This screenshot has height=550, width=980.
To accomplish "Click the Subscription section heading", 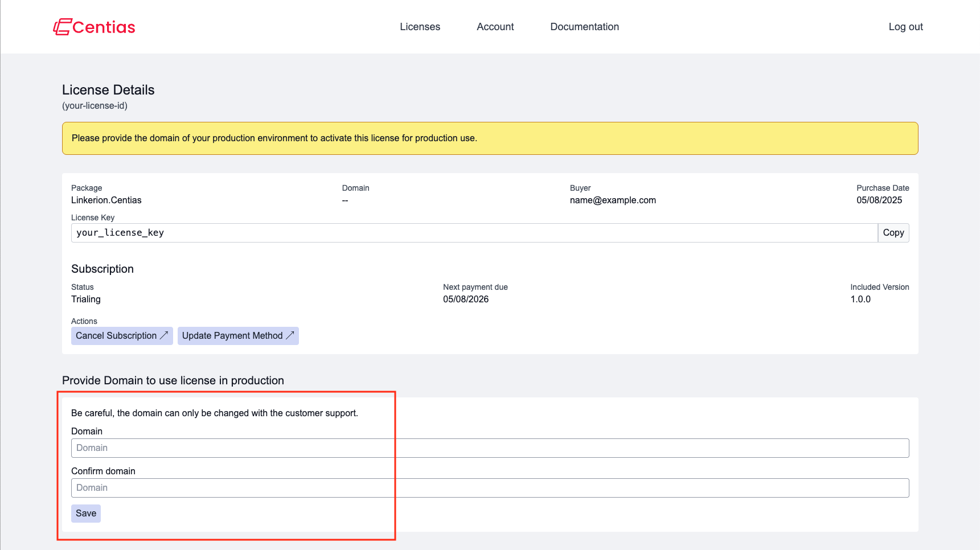I will 102,269.
